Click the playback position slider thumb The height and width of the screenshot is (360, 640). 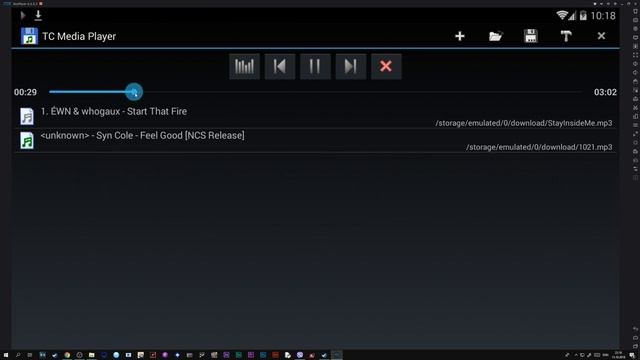click(x=134, y=92)
